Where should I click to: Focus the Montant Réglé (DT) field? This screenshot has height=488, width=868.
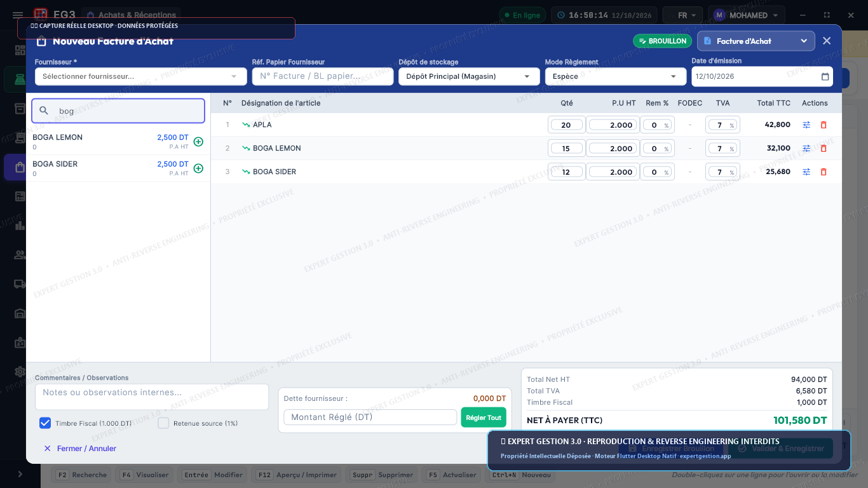click(x=370, y=417)
